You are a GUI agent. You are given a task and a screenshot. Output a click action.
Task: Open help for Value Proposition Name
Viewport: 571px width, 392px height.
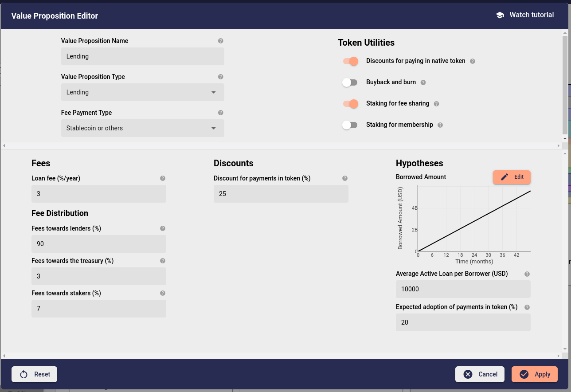(220, 40)
